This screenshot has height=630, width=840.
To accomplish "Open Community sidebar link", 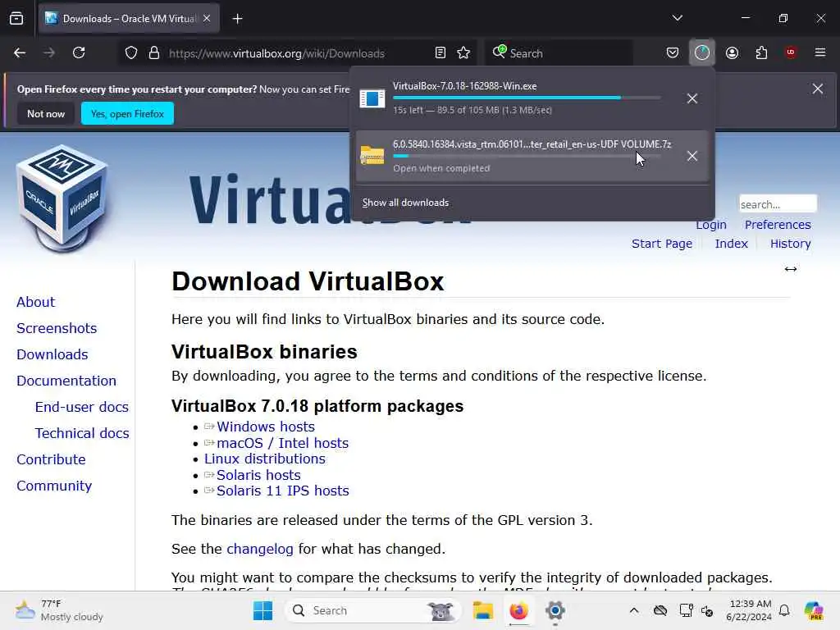I will [54, 486].
